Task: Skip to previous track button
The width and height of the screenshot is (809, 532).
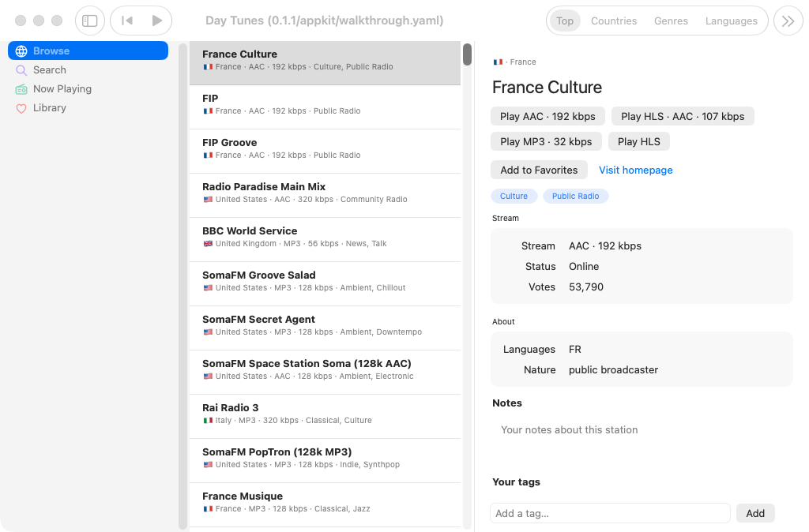Action: [x=126, y=21]
